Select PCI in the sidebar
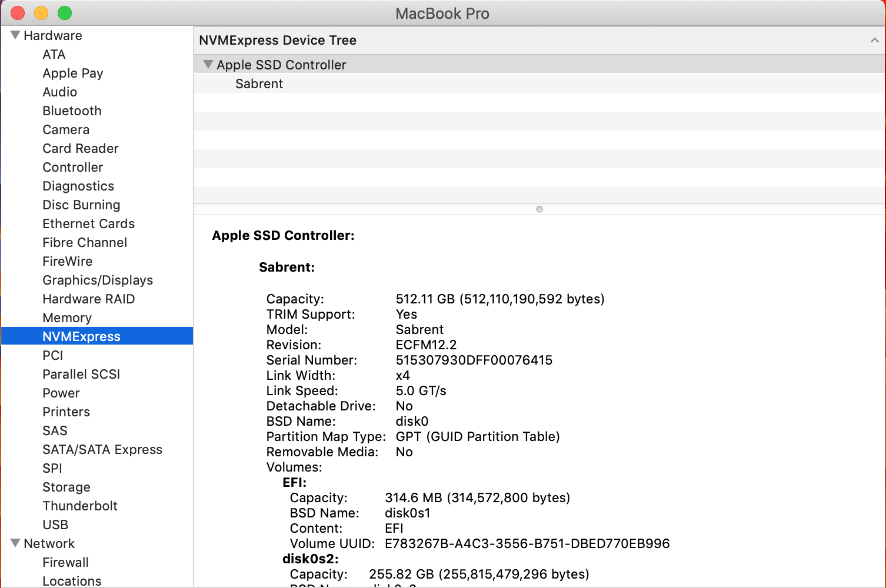This screenshot has width=886, height=588. 53,355
